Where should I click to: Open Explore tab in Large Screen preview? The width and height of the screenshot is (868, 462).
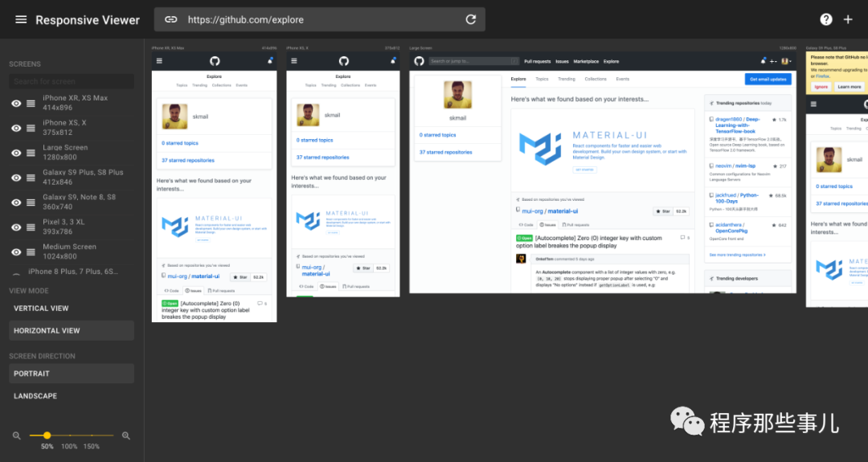click(518, 79)
